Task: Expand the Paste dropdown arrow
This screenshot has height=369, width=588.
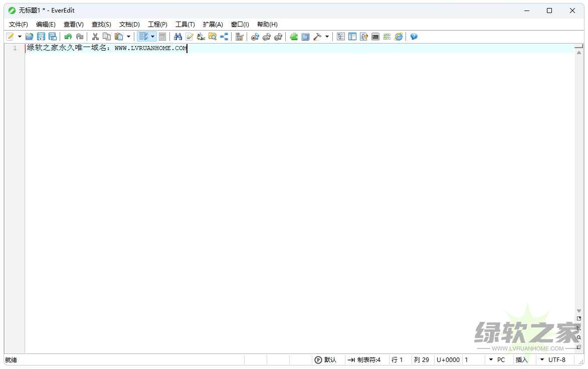Action: pyautogui.click(x=128, y=37)
